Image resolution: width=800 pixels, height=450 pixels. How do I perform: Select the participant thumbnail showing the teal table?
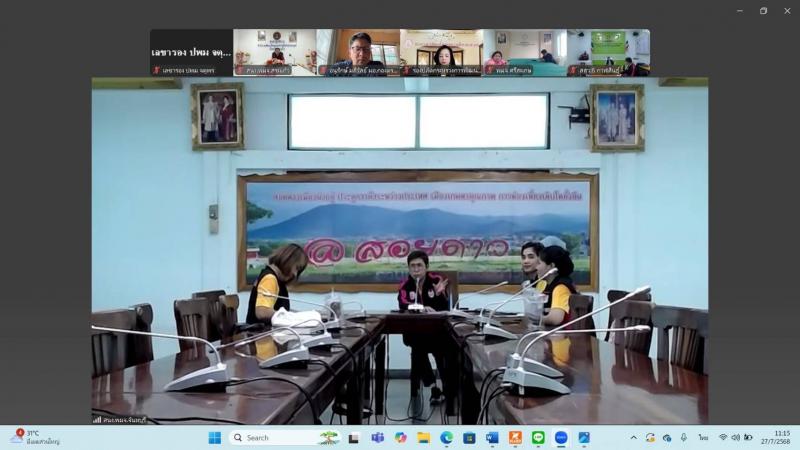524,53
